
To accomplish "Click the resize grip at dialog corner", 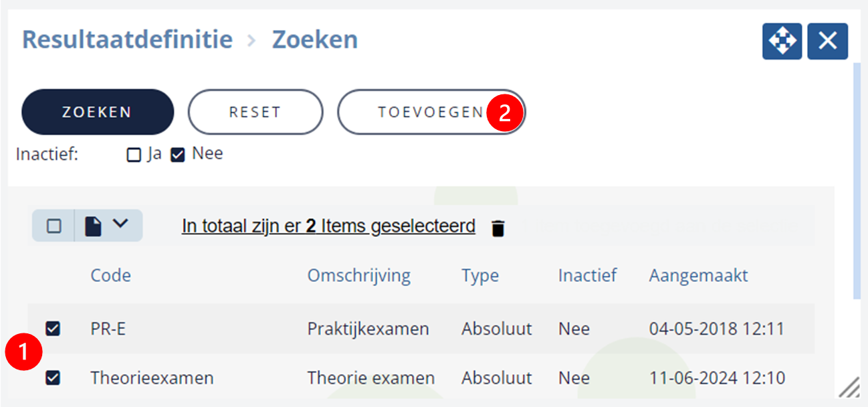I will click(849, 388).
